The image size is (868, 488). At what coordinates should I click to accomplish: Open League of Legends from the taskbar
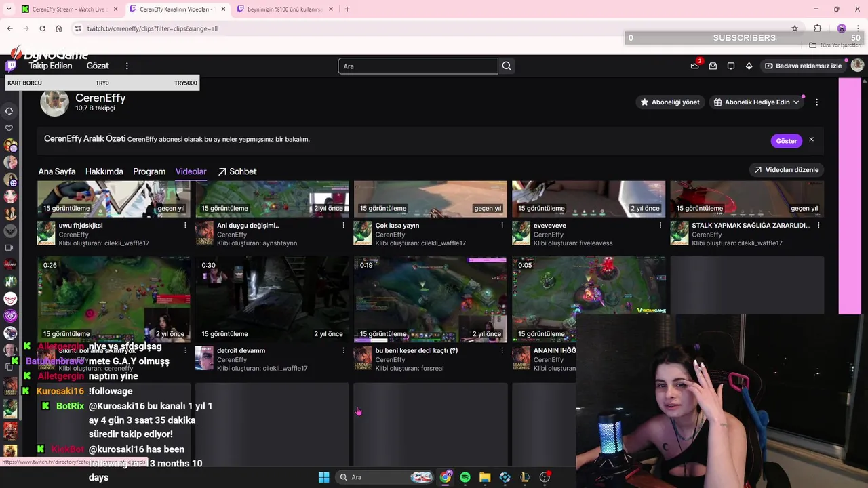pos(524,477)
